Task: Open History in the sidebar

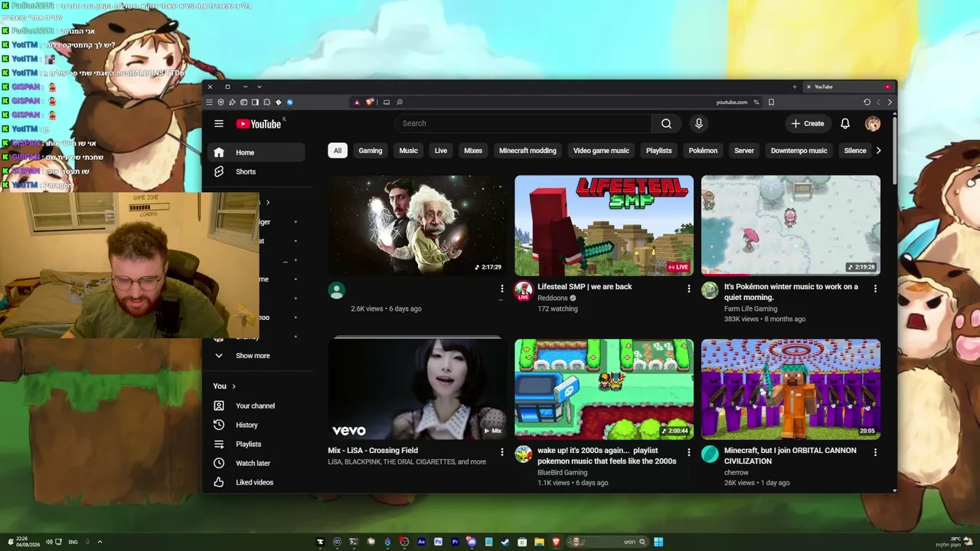Action: tap(256, 425)
